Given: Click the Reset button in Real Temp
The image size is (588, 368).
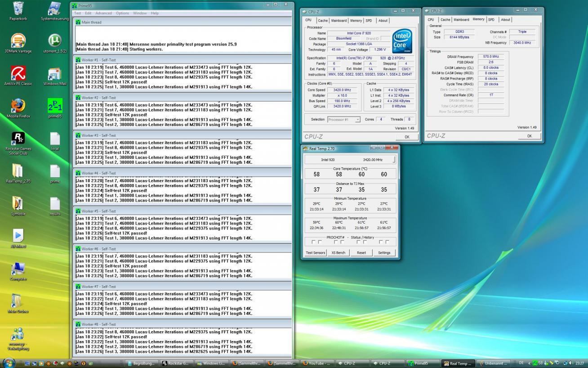Looking at the screenshot, I should click(x=361, y=253).
